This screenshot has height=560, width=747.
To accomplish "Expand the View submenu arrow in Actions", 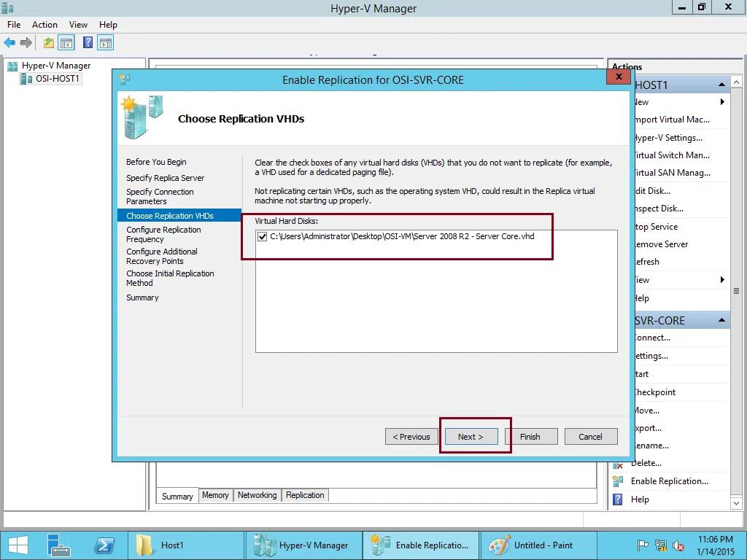I will coord(722,280).
